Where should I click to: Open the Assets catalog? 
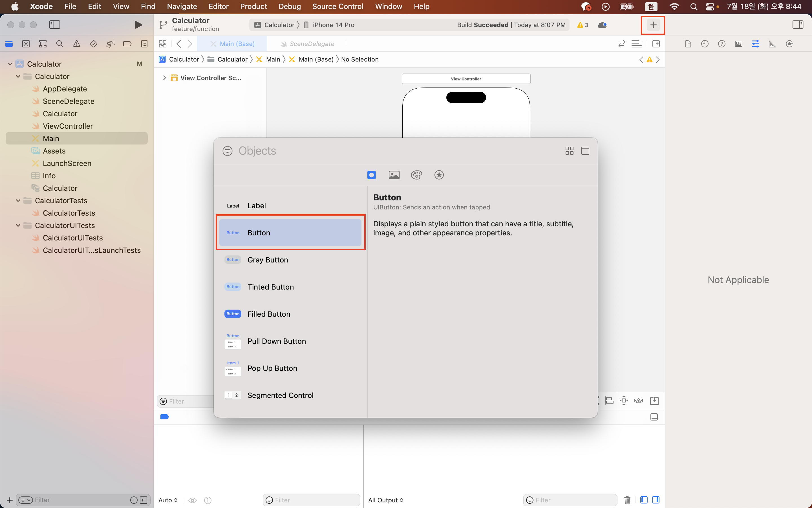(x=54, y=151)
